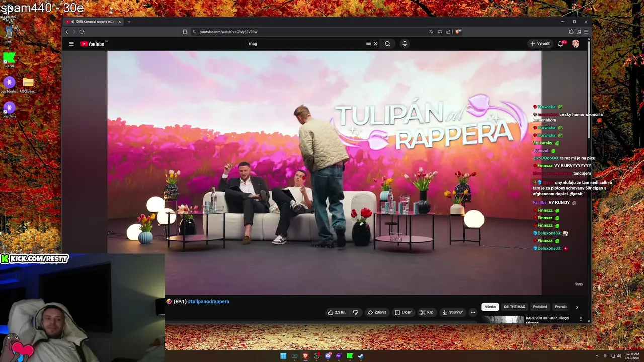Click the Zdieľať share button

377,312
